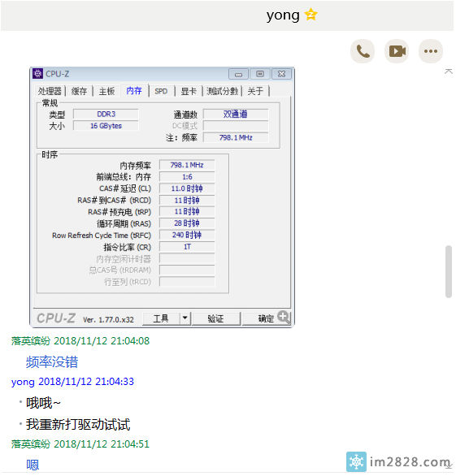Start a video call with yong
456x476 pixels.
coord(397,51)
